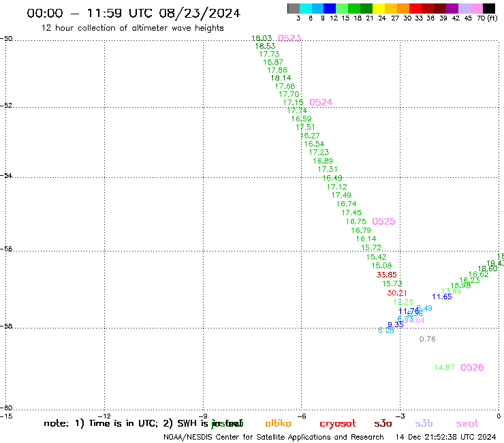Screen dimensions: 504x443
Task: Click the 16.74 wave height value
Action: coord(347,204)
